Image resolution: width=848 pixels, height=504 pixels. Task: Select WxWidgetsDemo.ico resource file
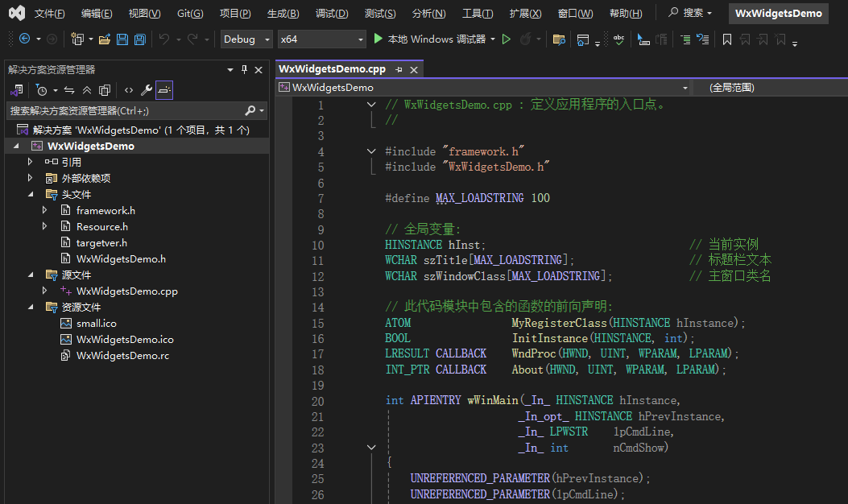[x=125, y=339]
